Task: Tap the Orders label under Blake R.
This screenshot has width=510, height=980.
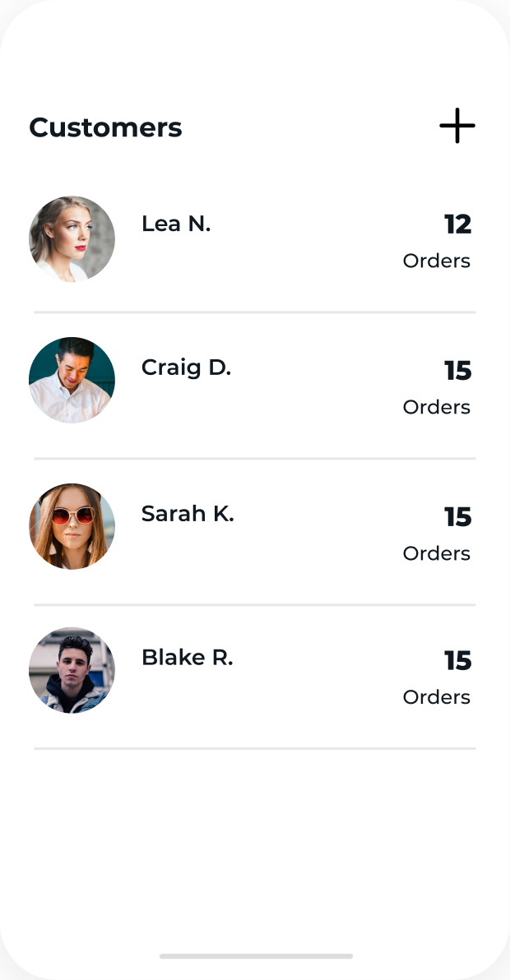Action: point(436,696)
